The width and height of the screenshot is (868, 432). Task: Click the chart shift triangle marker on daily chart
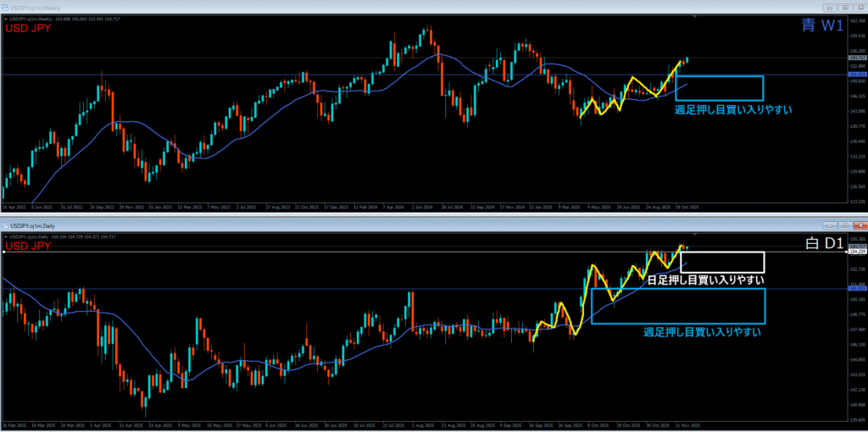[x=694, y=235]
